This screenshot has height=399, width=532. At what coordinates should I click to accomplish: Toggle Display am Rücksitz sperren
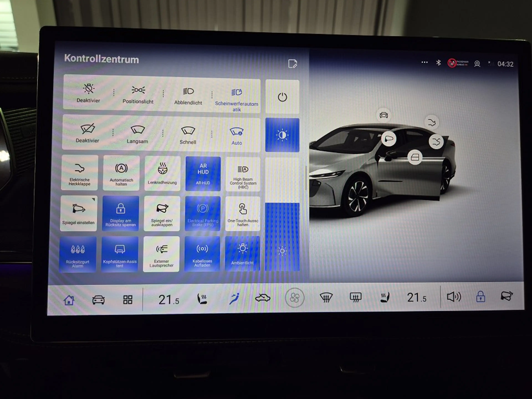pyautogui.click(x=121, y=214)
